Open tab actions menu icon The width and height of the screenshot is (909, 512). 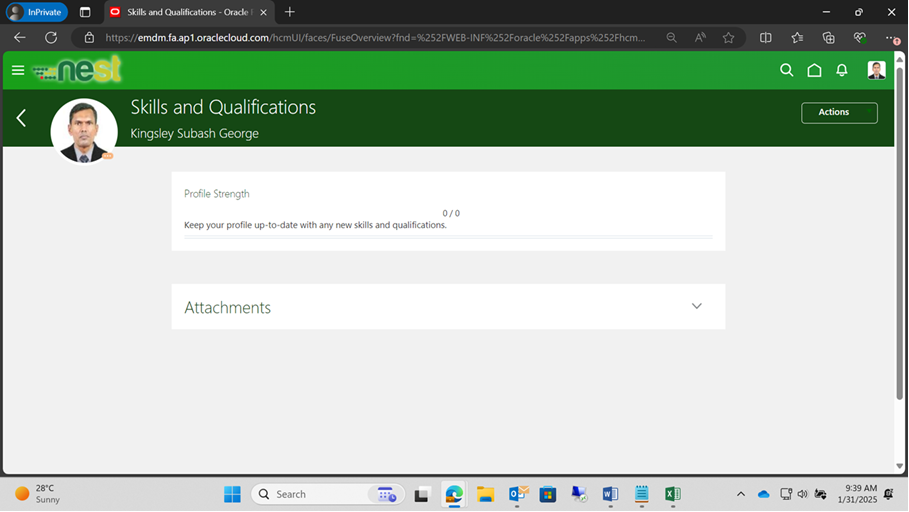[x=85, y=12]
